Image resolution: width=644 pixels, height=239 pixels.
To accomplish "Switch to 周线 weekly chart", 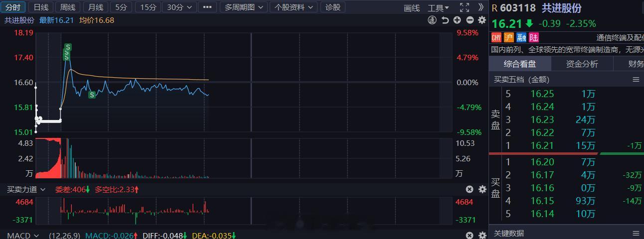I will pos(68,7).
